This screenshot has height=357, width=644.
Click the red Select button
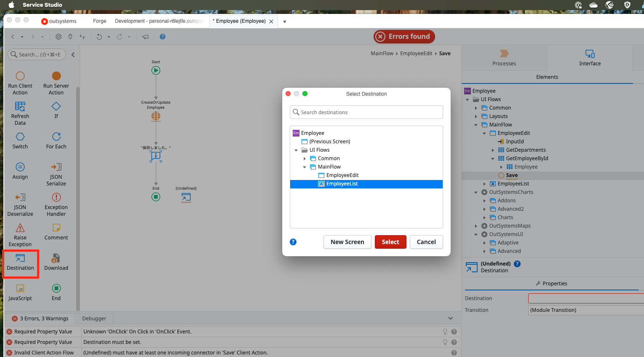390,242
